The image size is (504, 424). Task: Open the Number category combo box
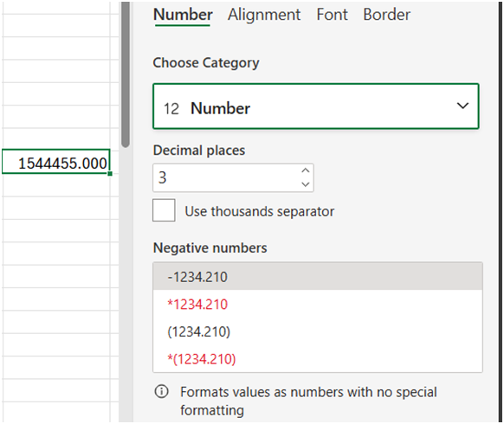(x=316, y=106)
